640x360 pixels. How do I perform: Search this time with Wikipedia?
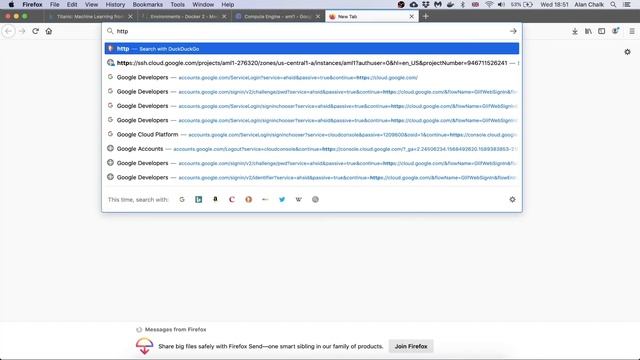[298, 200]
